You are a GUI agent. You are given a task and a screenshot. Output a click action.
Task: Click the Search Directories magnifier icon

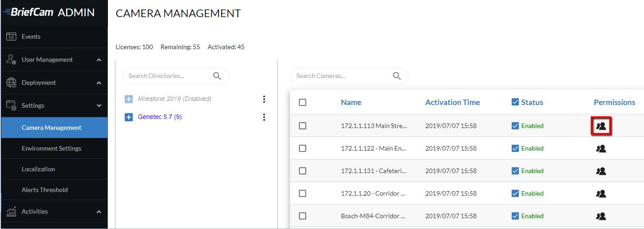point(217,76)
